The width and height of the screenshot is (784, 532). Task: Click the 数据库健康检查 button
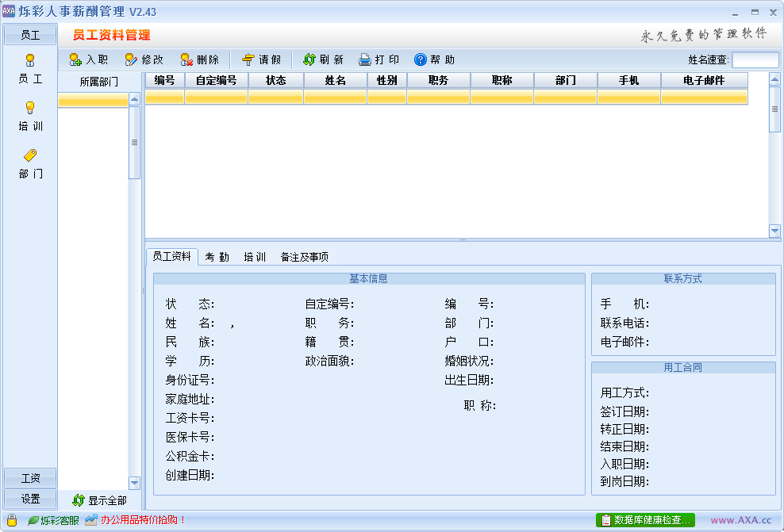point(645,520)
